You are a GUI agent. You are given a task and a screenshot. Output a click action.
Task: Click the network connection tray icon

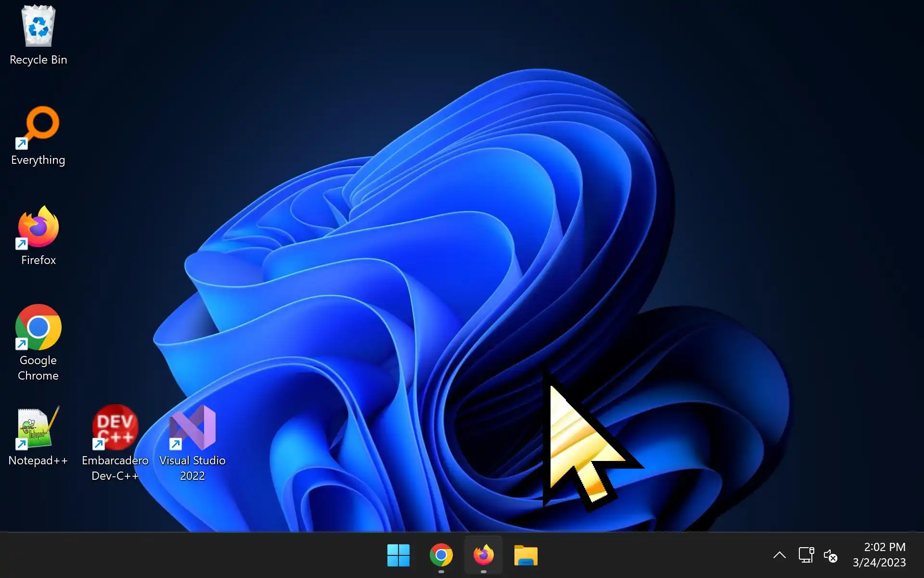coord(806,555)
